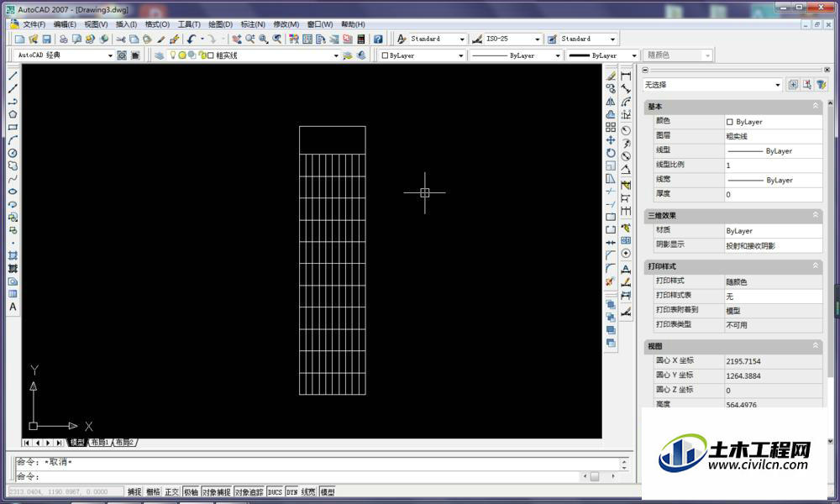Screen dimensions: 840x504
Task: Open the 修改(M) menu
Action: pyautogui.click(x=286, y=24)
